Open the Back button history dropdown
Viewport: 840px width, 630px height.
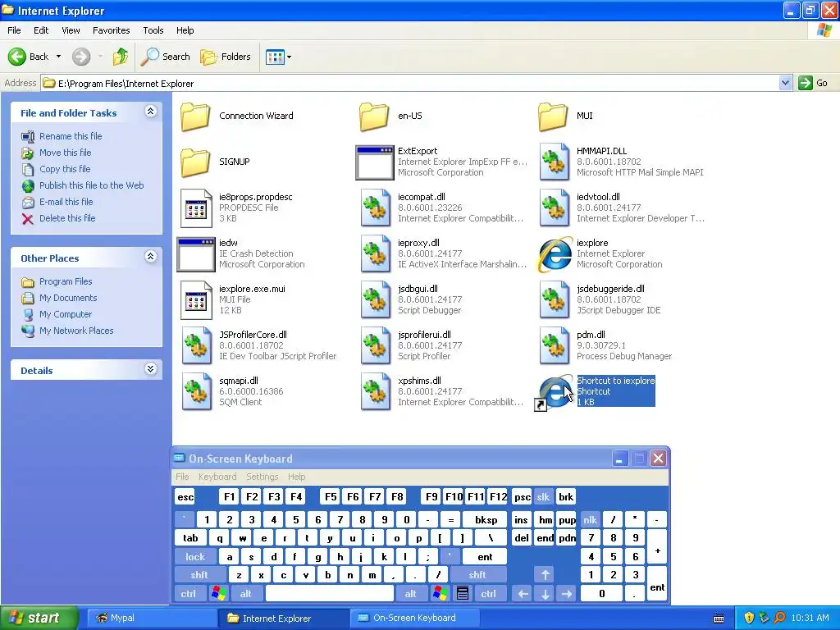click(x=58, y=57)
